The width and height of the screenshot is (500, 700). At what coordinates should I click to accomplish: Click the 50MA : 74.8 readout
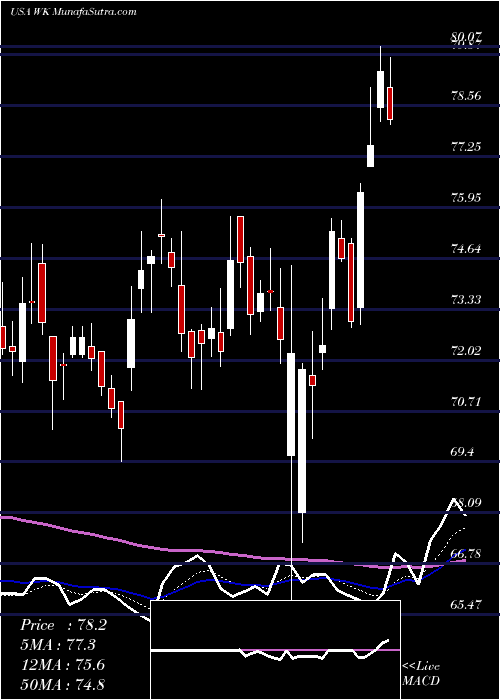pyautogui.click(x=62, y=684)
